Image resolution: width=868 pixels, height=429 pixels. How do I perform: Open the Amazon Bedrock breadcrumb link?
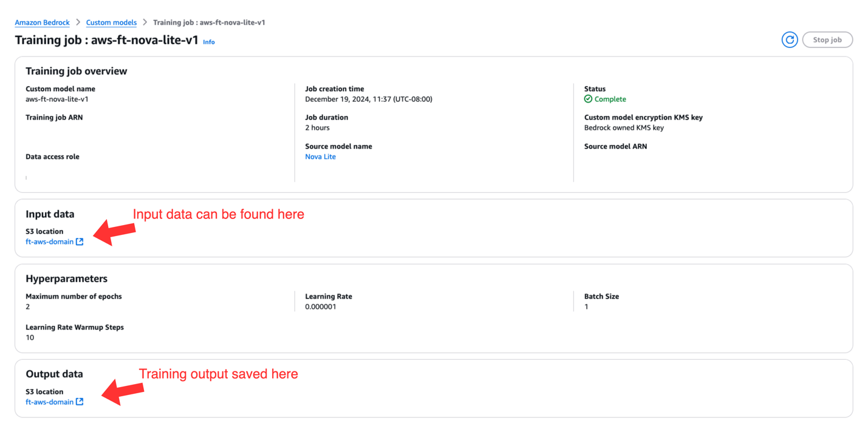[x=42, y=22]
